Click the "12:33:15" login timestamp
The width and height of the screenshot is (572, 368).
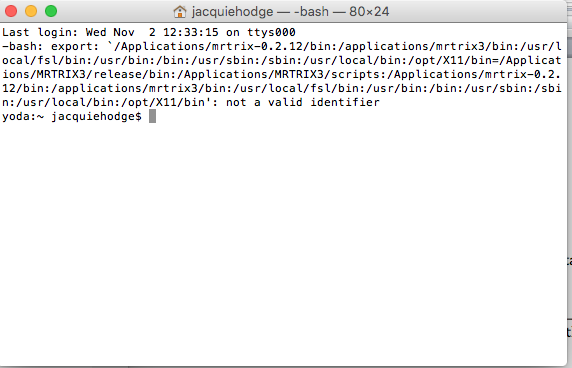tap(191, 32)
